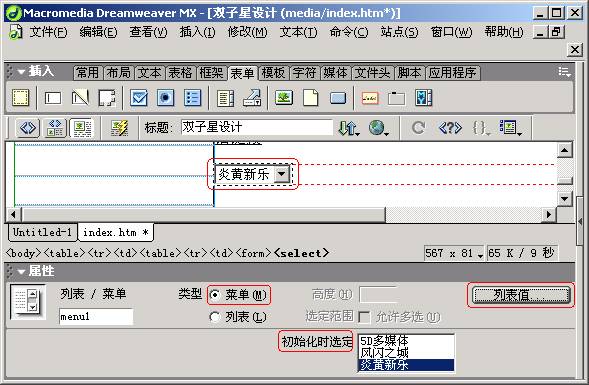Insert a Radio Button form element icon
Image resolution: width=589 pixels, height=385 pixels.
click(x=165, y=98)
